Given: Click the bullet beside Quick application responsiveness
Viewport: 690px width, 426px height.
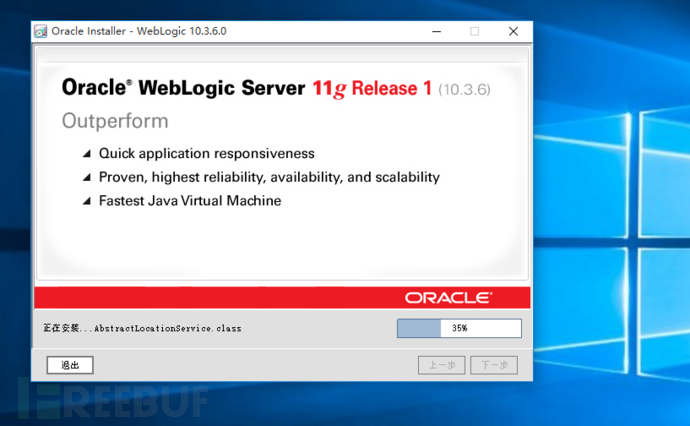Looking at the screenshot, I should 87,154.
